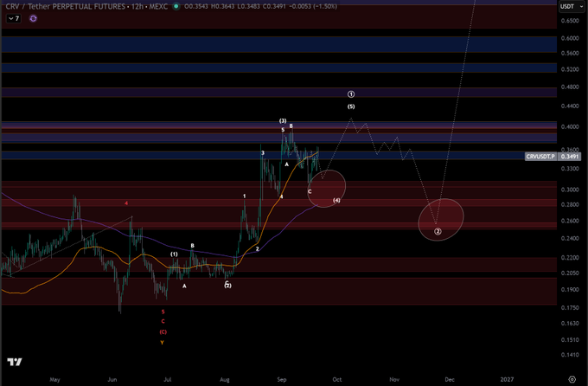
Task: Click the CRVUSDT.P price label
Action: (540, 157)
